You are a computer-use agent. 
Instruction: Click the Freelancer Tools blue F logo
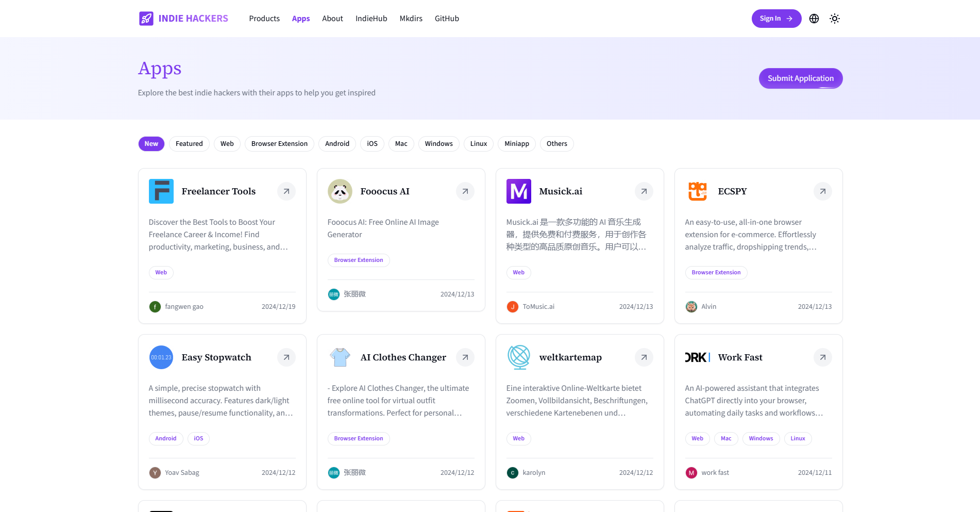[161, 191]
